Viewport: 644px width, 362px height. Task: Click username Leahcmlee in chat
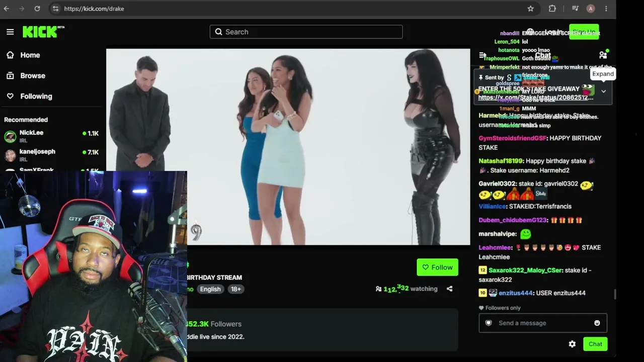(x=495, y=248)
